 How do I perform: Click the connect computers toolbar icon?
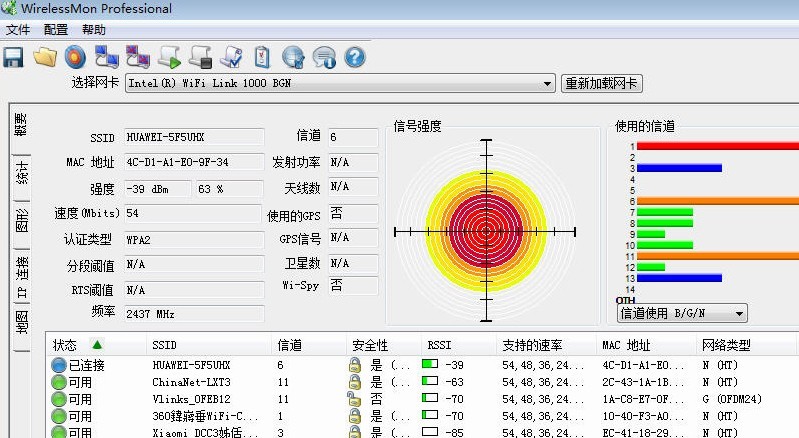[x=106, y=57]
